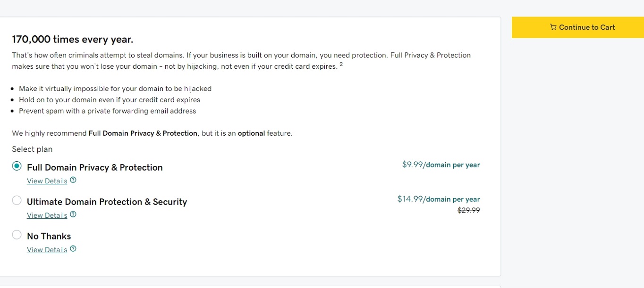Click the Ultimate Domain Protection & Security plan label
This screenshot has height=288, width=644.
[x=107, y=202]
